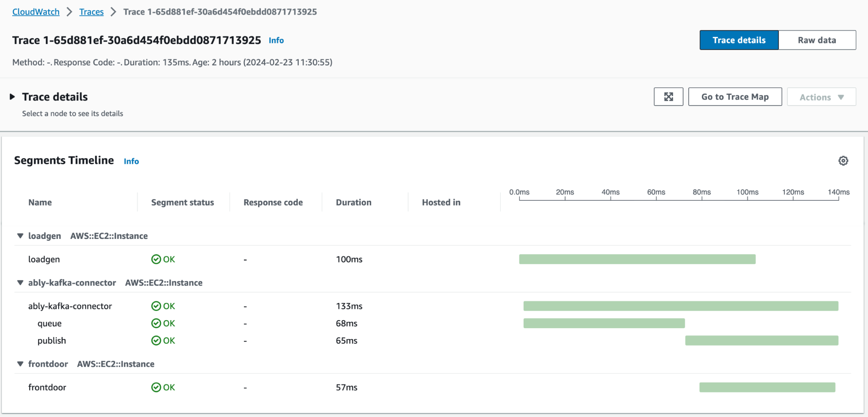Click the ably-kafka-connector segment name

(70, 306)
